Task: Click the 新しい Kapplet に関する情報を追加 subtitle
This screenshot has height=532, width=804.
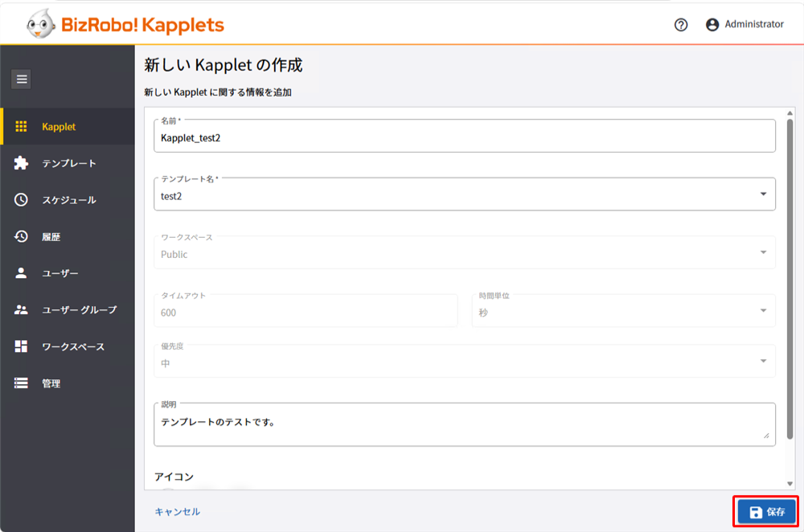Action: [x=218, y=92]
